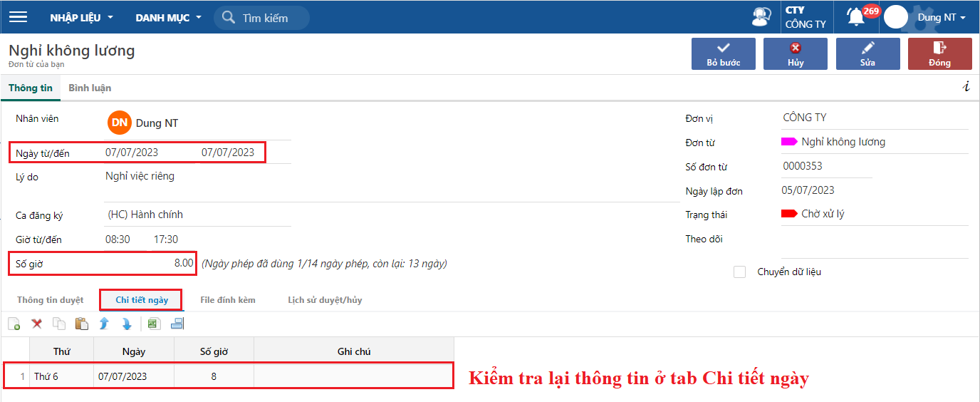Open notifications bell with 269 badge
Screen dimensions: 980x402
[856, 17]
